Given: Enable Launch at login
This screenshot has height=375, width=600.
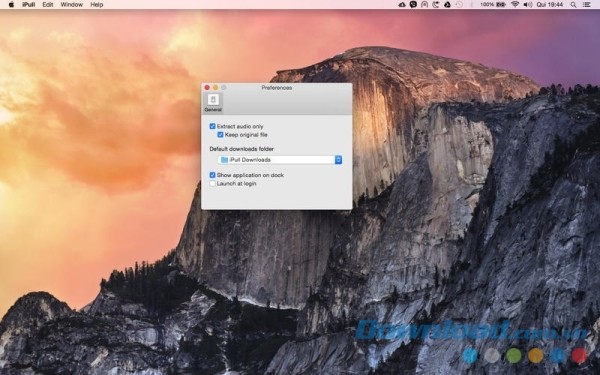Looking at the screenshot, I should pos(212,183).
